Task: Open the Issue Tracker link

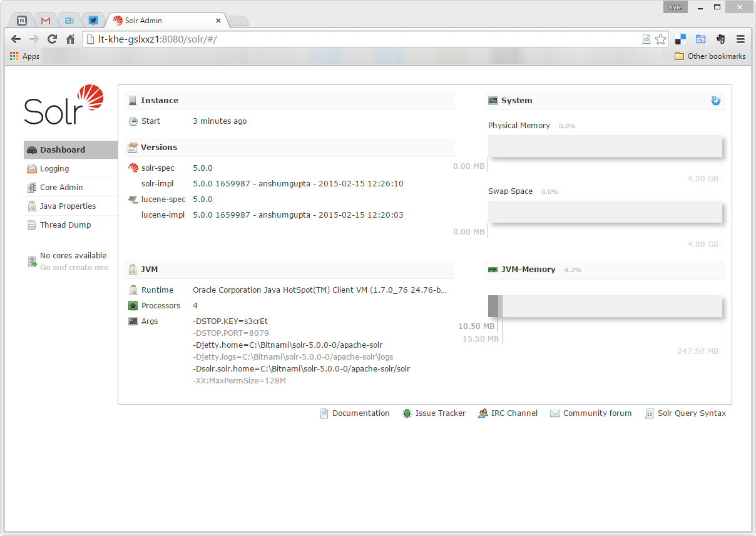Action: [x=441, y=413]
